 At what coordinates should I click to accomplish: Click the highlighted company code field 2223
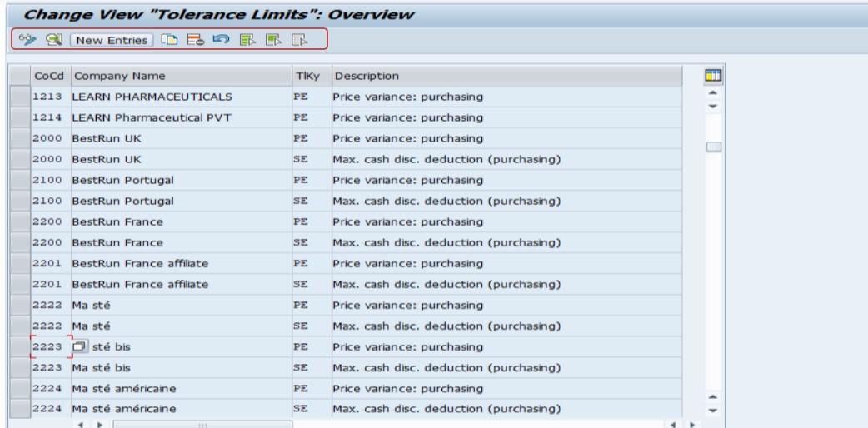[x=51, y=346]
